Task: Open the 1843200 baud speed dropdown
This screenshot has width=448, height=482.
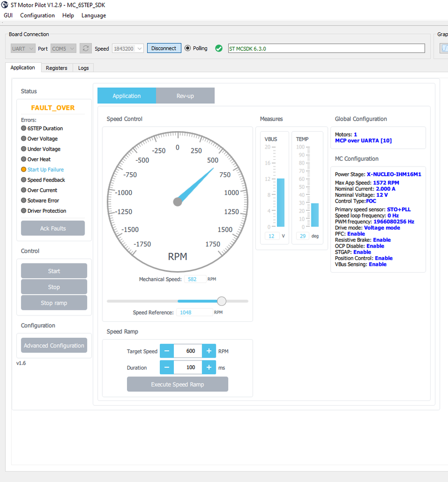Action: (x=128, y=49)
